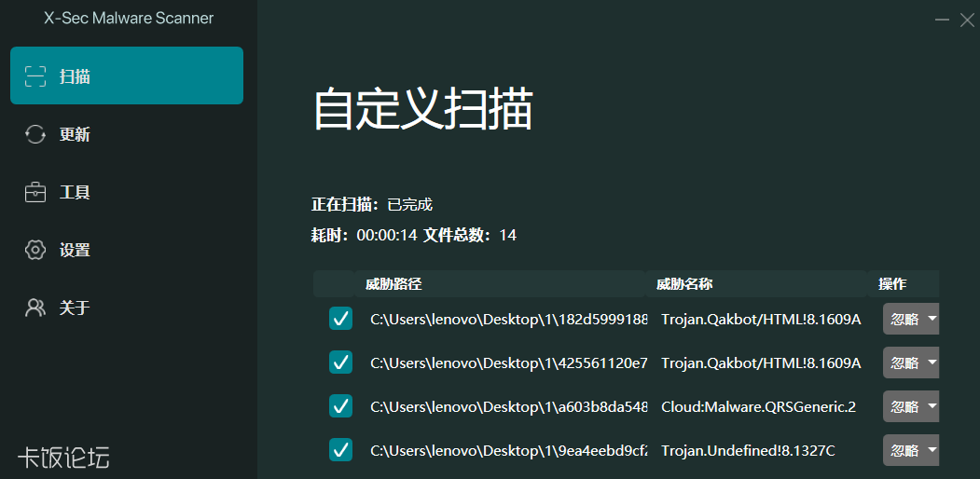Toggle checkbox for Trojan.Undefined threat row
Screen dimensions: 980x479
[340, 450]
